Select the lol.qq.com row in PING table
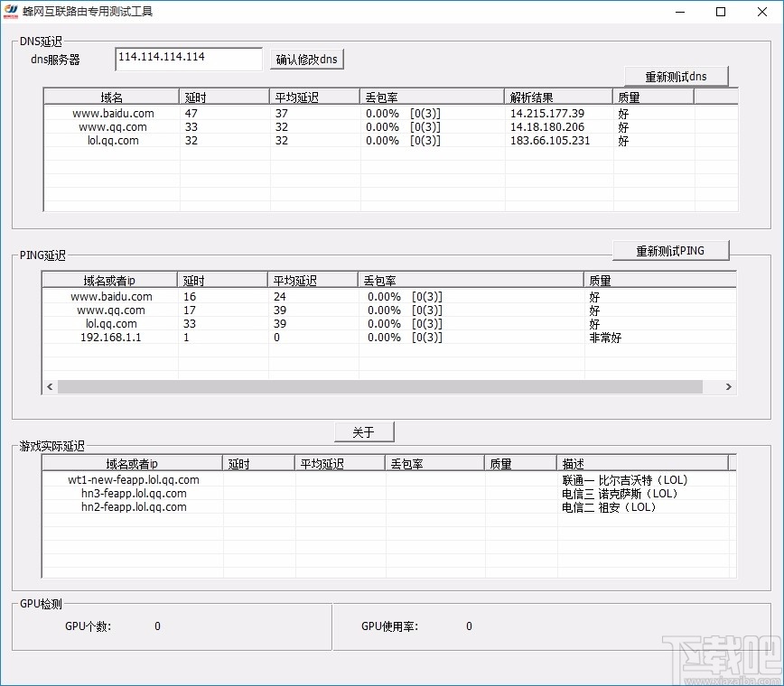 tap(110, 323)
